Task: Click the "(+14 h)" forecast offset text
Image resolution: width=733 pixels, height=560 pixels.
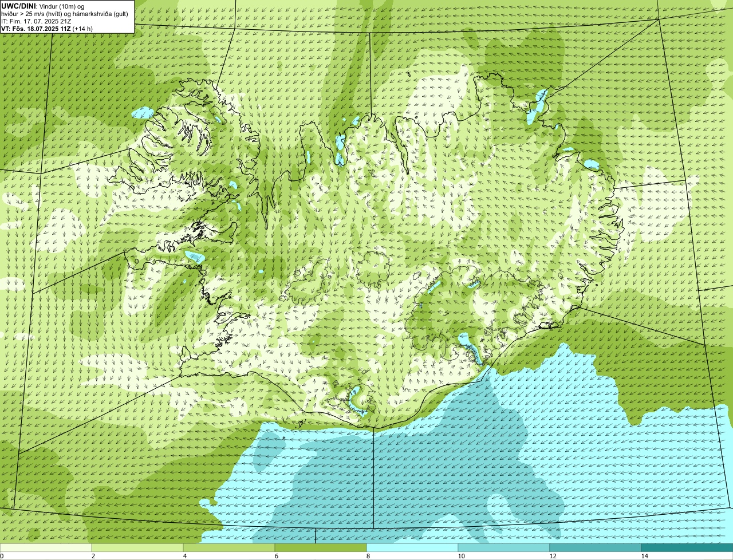Action: [x=82, y=29]
